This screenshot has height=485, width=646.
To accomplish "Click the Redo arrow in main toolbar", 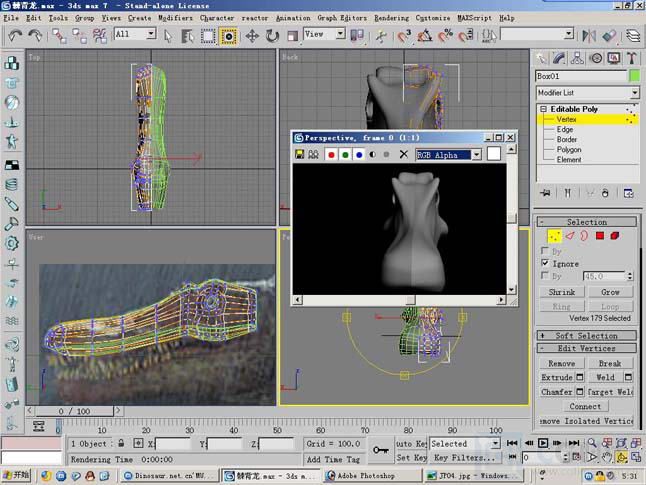I will point(35,36).
